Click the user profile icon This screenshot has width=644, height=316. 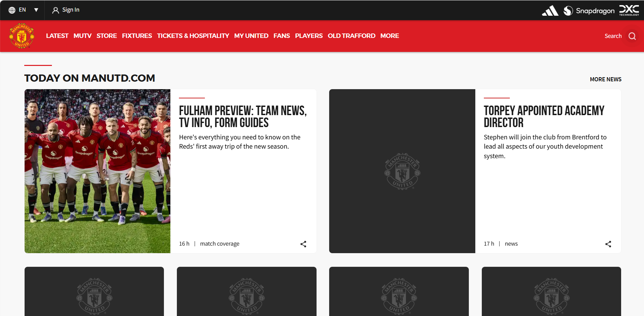tap(55, 10)
